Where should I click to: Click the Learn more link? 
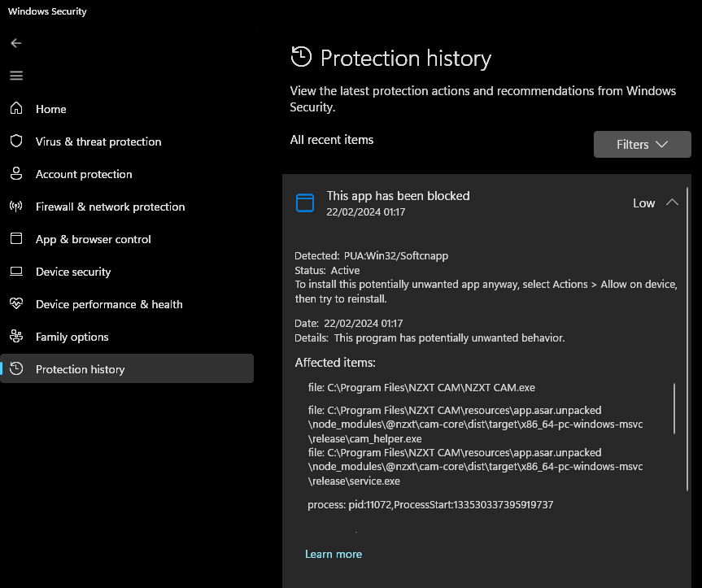coord(334,554)
